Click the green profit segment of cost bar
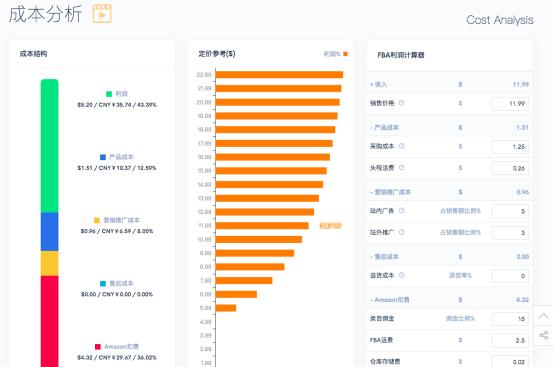 point(49,146)
